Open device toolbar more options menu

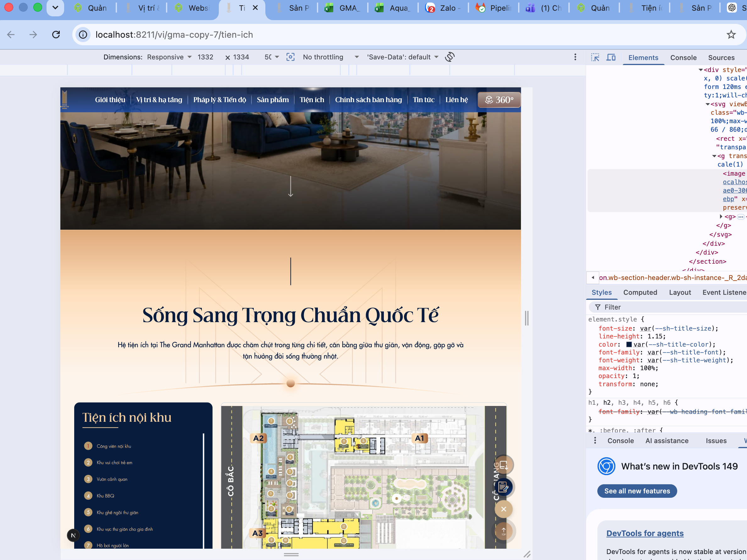(x=575, y=57)
